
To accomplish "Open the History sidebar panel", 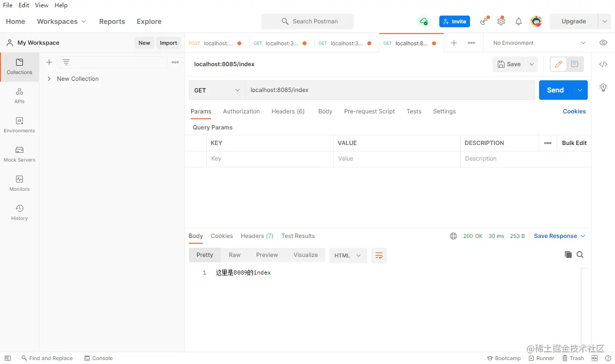I will pyautogui.click(x=19, y=213).
